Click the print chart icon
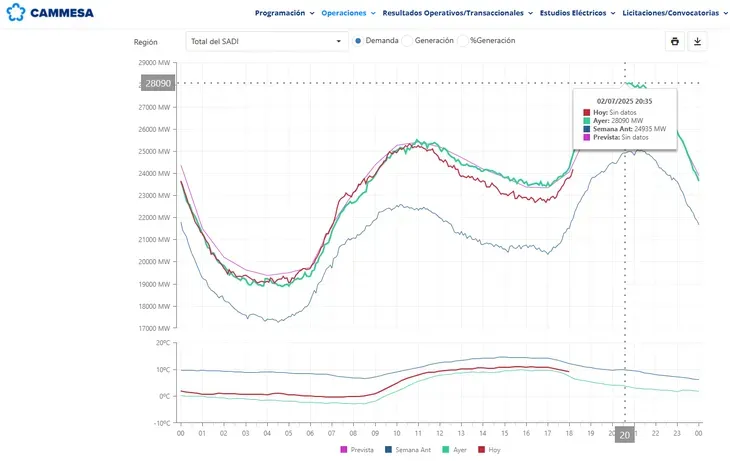This screenshot has height=461, width=730. pos(675,41)
